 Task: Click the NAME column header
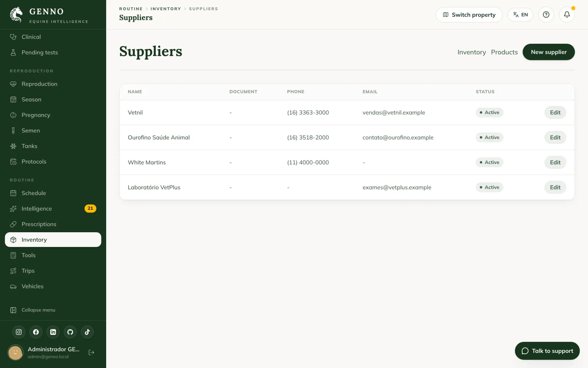(x=135, y=92)
